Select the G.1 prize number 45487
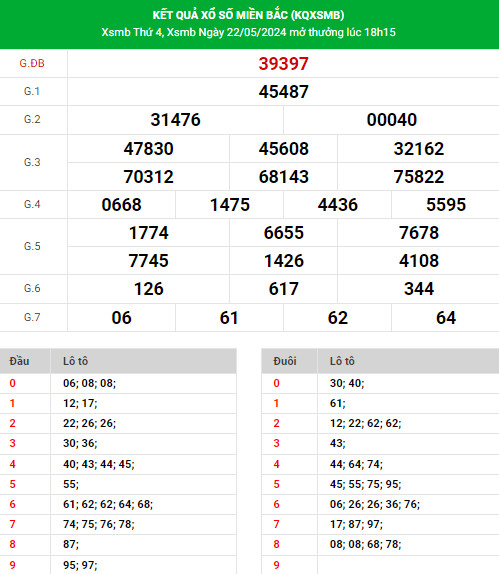 [x=283, y=92]
